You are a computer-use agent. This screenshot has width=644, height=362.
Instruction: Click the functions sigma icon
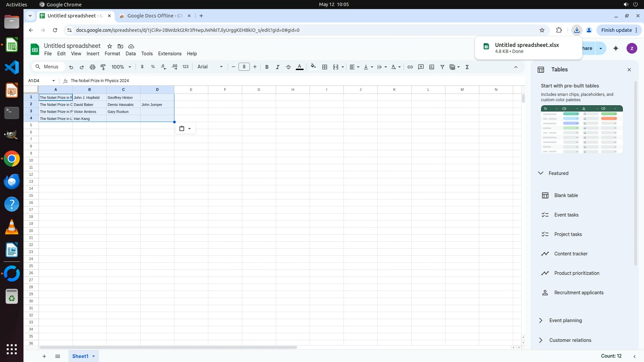click(467, 67)
